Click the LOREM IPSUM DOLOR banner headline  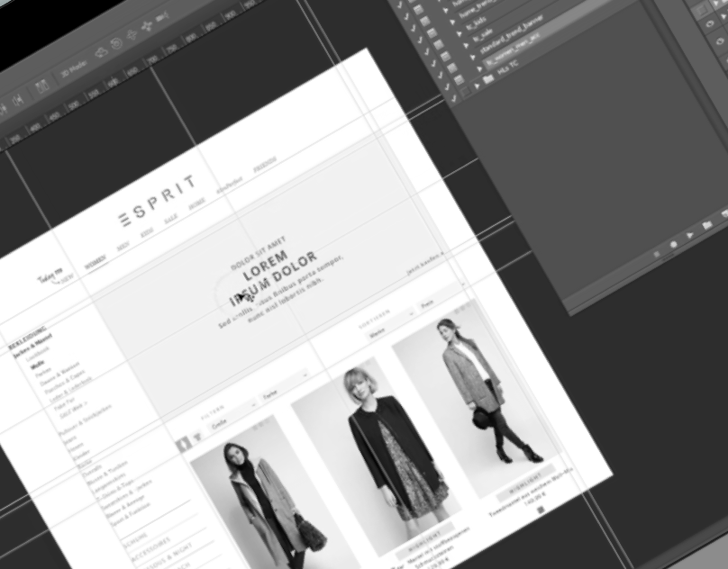(274, 279)
